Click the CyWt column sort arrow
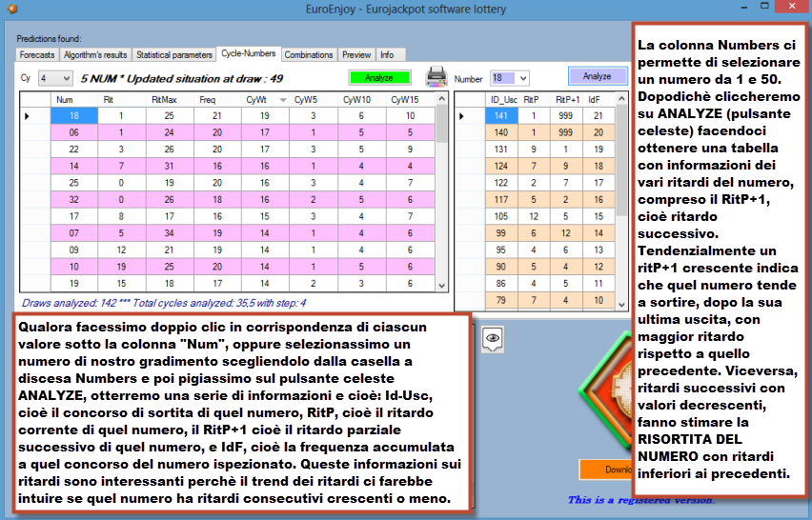812x520 pixels. click(283, 100)
